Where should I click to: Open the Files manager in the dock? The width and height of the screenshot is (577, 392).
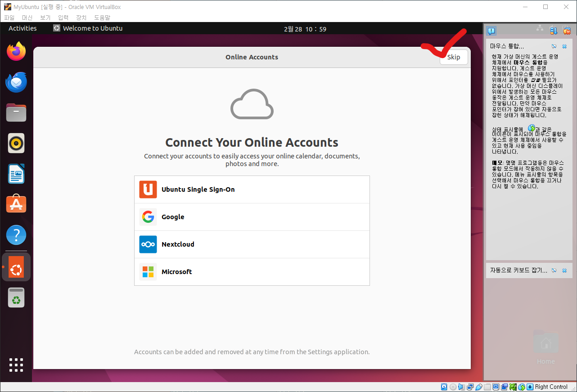tap(16, 113)
